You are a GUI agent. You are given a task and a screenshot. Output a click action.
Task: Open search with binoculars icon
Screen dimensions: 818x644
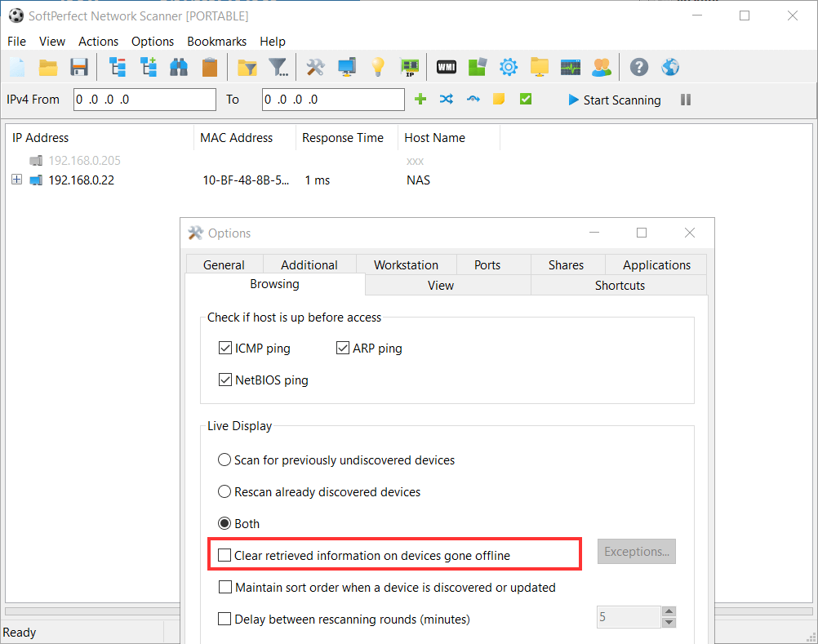[179, 67]
